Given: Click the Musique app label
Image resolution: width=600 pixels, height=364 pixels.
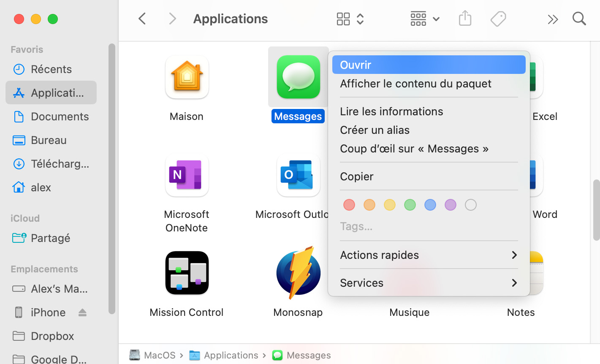Looking at the screenshot, I should (410, 312).
